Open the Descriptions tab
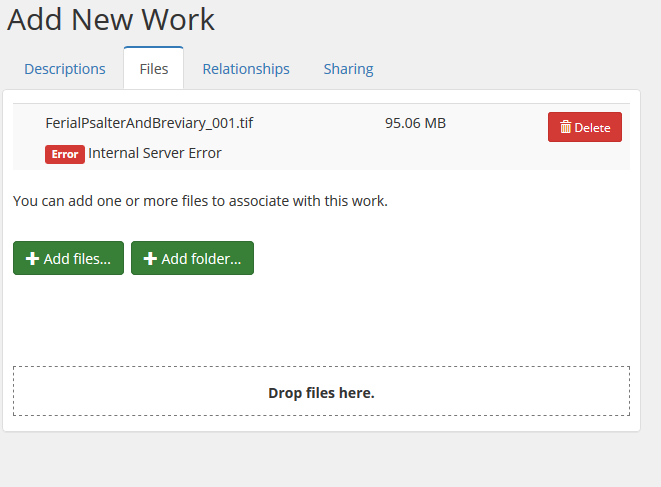The height and width of the screenshot is (487, 661). 64,69
